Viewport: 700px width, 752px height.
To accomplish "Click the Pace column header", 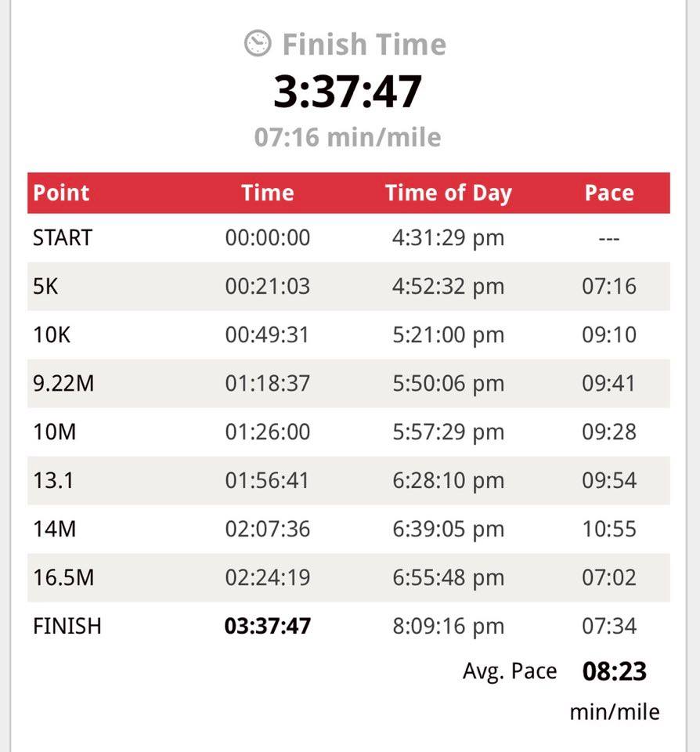I will 609,193.
